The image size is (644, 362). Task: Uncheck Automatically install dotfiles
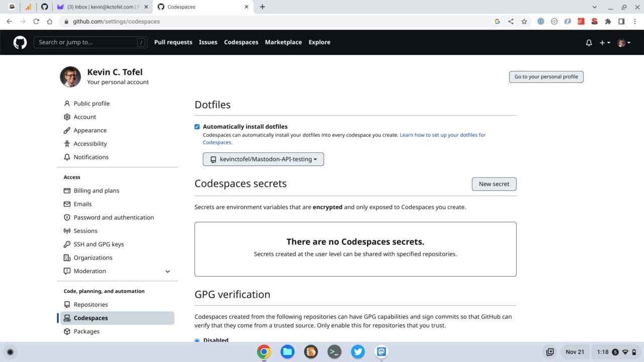(197, 127)
